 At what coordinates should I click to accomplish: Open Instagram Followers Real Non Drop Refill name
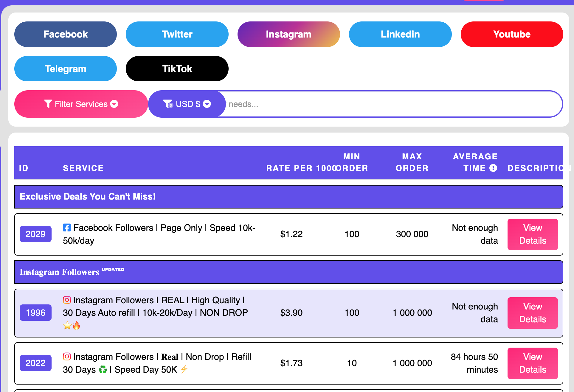click(x=157, y=363)
